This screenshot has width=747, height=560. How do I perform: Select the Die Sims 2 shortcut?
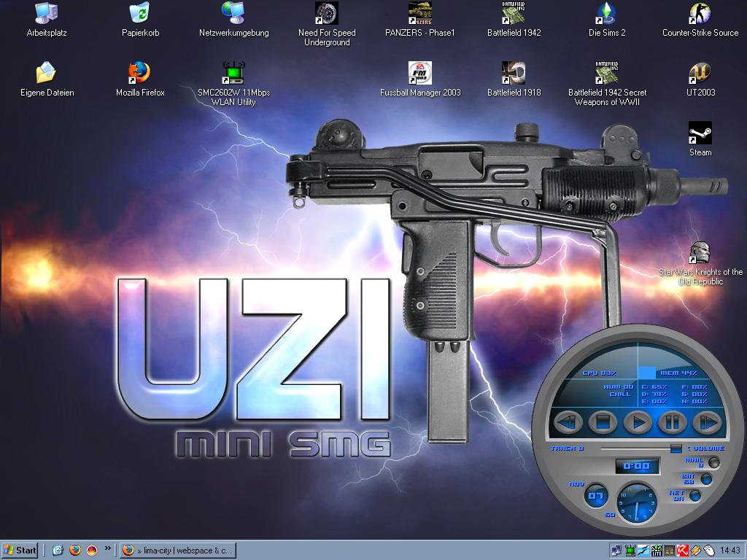click(606, 12)
